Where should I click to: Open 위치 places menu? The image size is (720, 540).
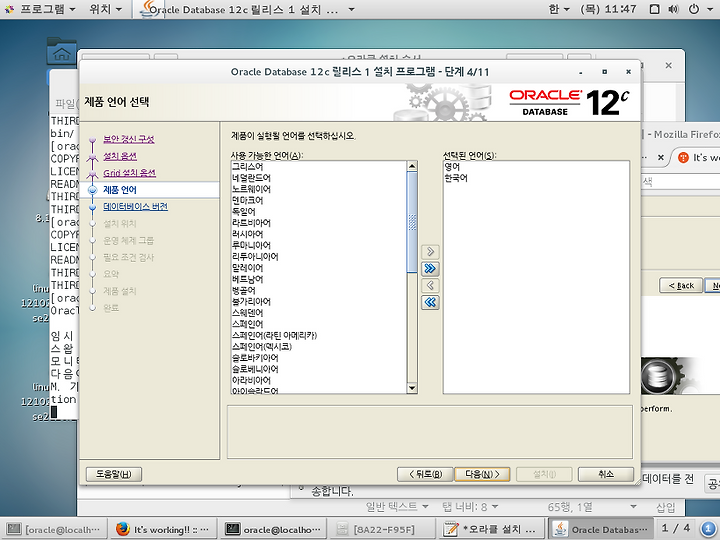(x=106, y=9)
